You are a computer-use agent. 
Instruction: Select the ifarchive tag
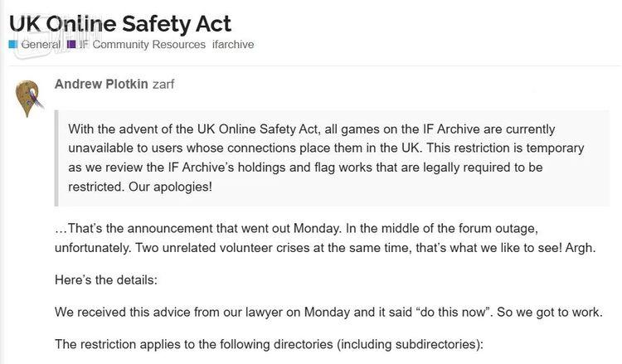pyautogui.click(x=234, y=45)
